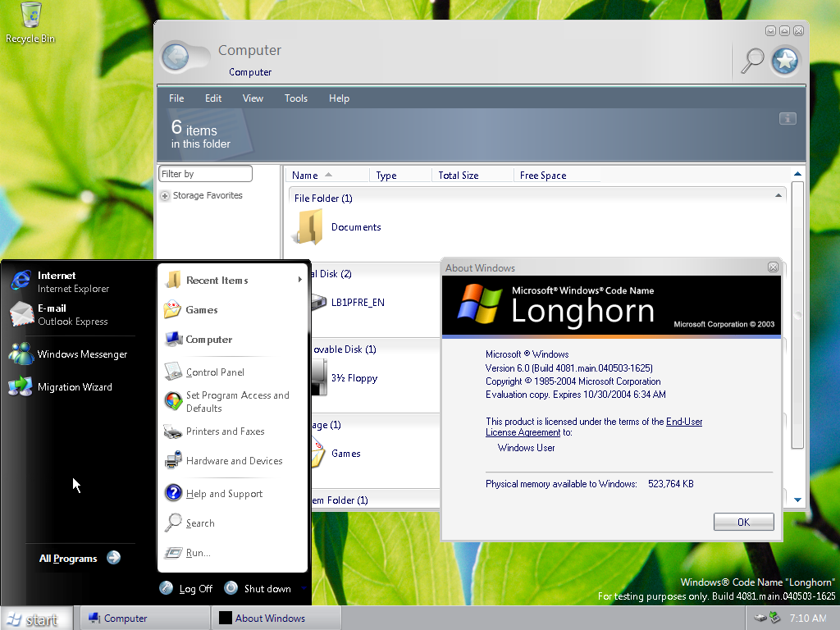Screen dimensions: 840x630
Task: Expand the Storage Favorites tree
Action: (165, 196)
